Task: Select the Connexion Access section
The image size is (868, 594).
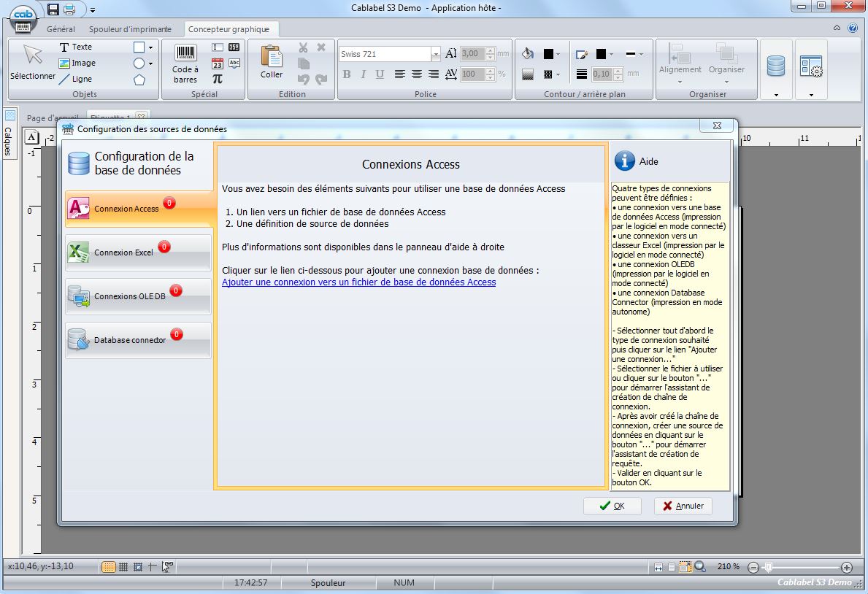Action: [x=139, y=209]
